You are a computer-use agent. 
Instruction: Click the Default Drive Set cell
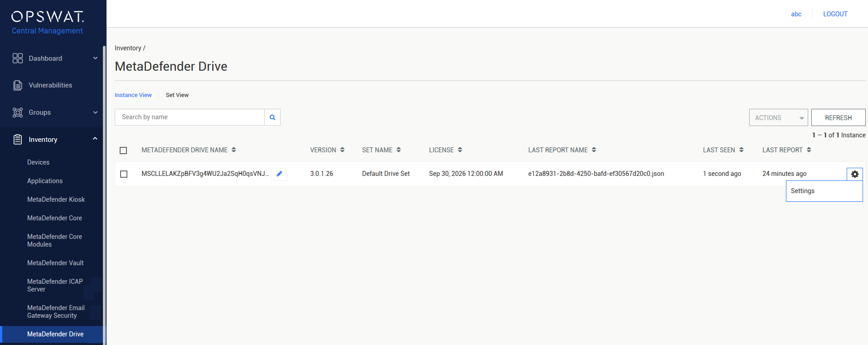(x=386, y=174)
